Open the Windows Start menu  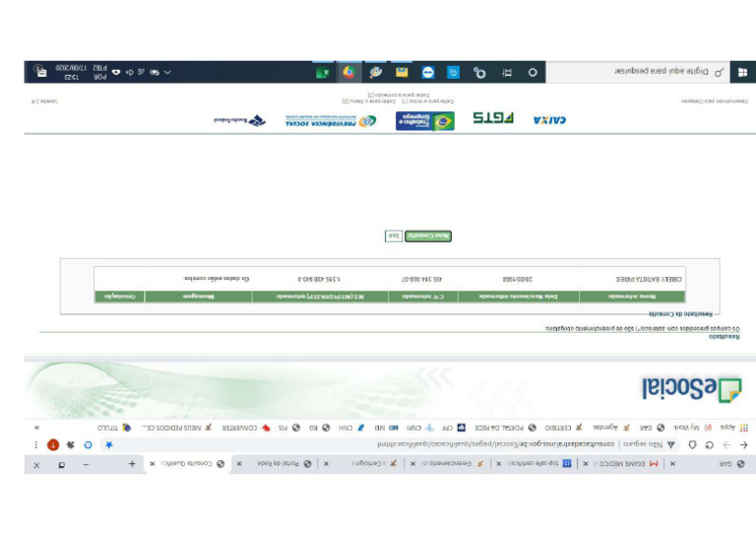(x=742, y=72)
